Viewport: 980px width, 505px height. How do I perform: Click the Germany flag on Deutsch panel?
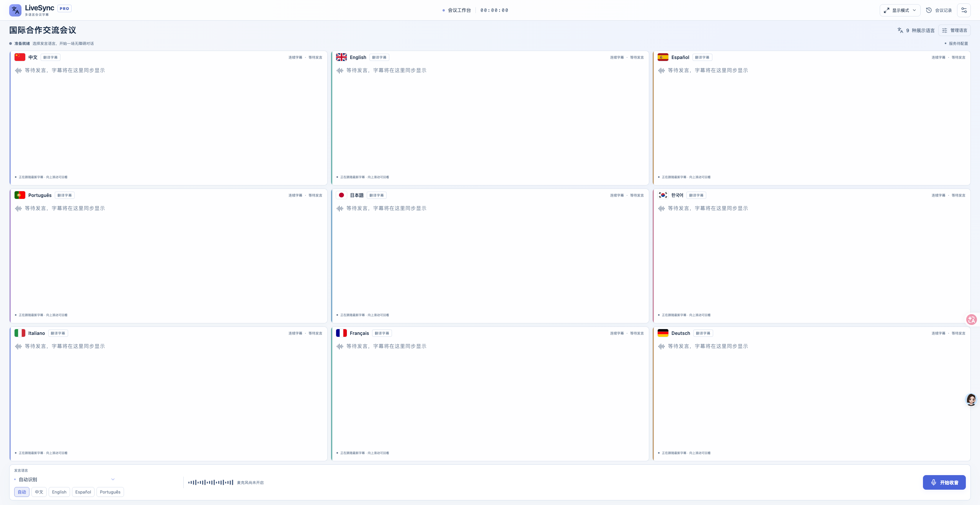[663, 333]
